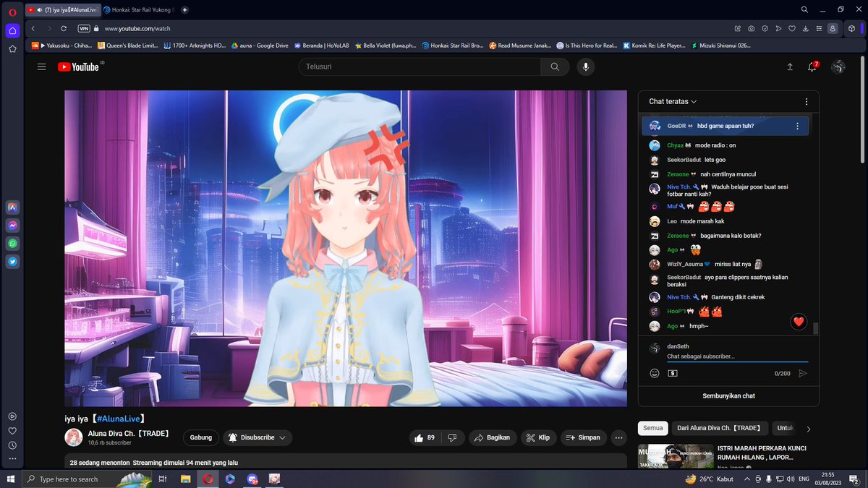The height and width of the screenshot is (488, 868).
Task: Send a heart reaction in chat
Action: pos(799,322)
